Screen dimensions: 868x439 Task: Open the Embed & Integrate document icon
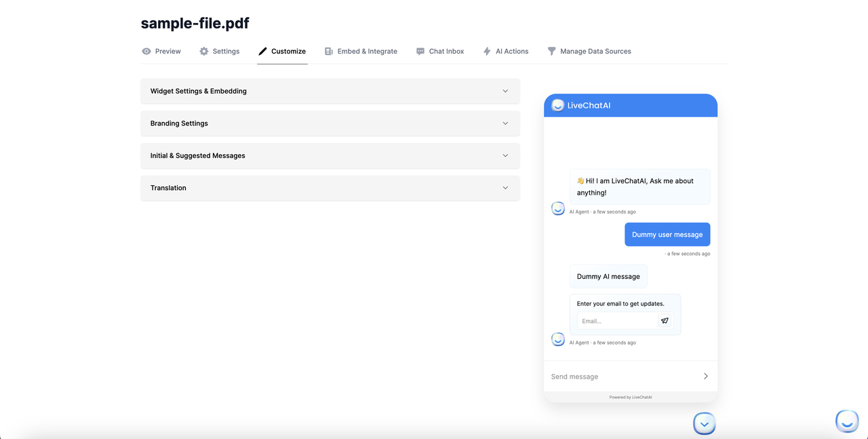329,51
